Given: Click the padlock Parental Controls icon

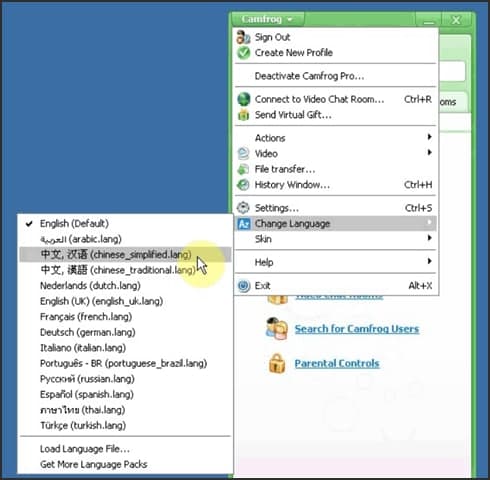Looking at the screenshot, I should point(277,363).
